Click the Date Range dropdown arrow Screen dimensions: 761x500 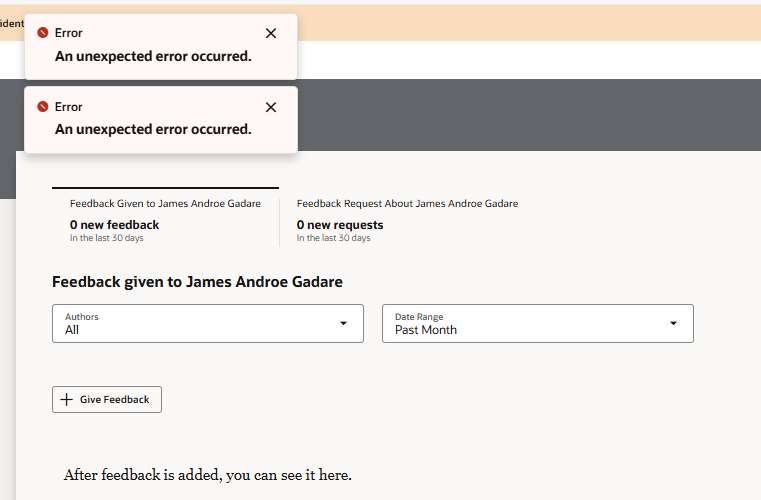673,323
